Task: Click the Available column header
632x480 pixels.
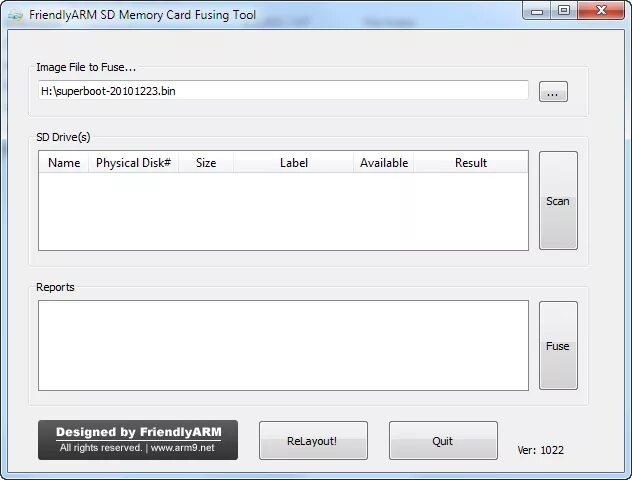Action: coord(384,162)
